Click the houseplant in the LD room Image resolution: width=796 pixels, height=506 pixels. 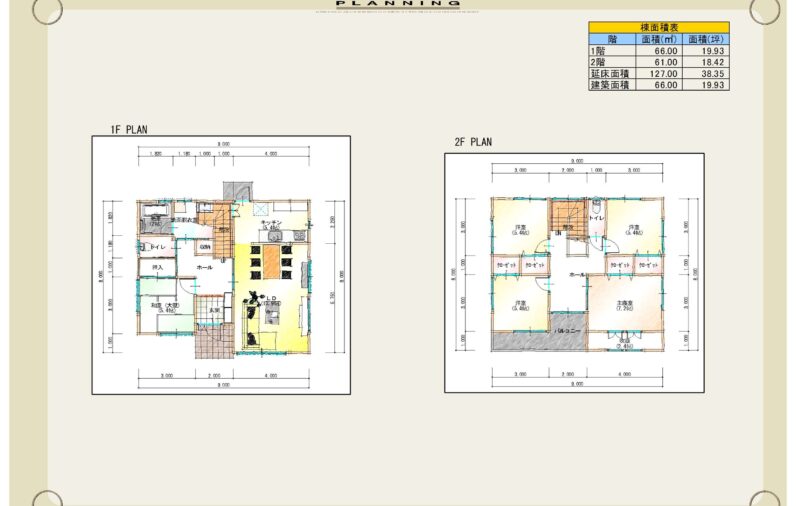pos(253,296)
